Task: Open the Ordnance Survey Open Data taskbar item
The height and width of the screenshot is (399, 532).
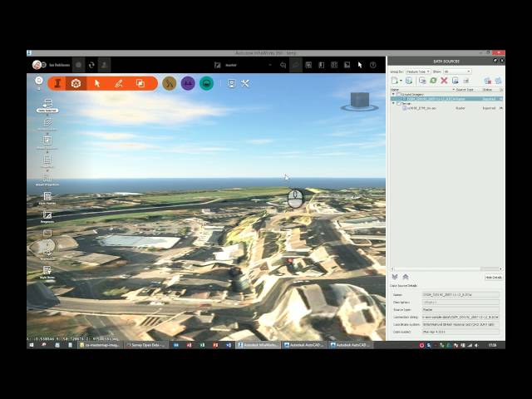Action: (x=146, y=345)
